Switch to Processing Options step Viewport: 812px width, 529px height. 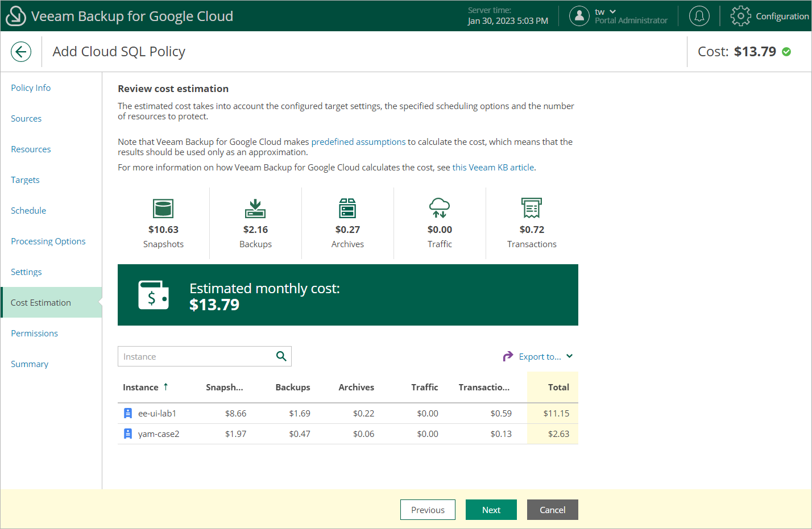(48, 241)
